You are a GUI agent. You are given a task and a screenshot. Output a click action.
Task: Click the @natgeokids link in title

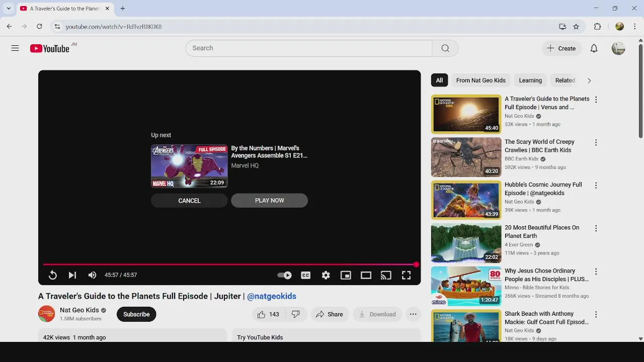(272, 296)
